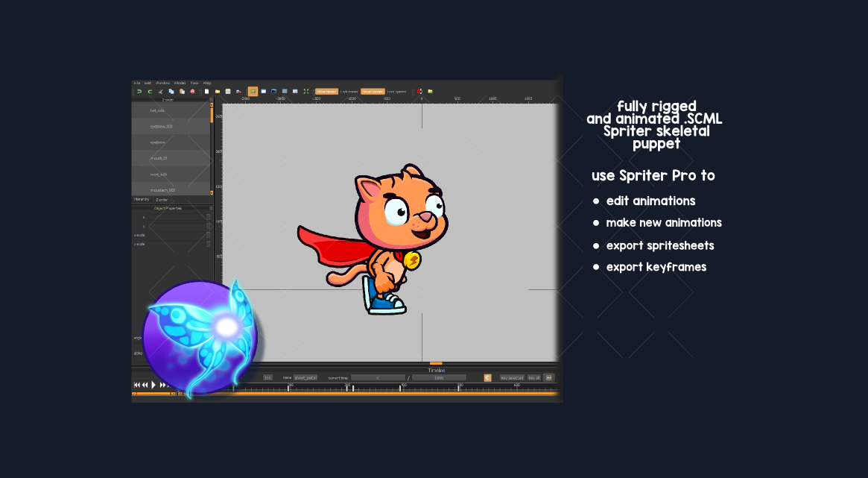Image resolution: width=868 pixels, height=478 pixels.
Task: Select the hat_side item in Z-order list
Action: 171,110
